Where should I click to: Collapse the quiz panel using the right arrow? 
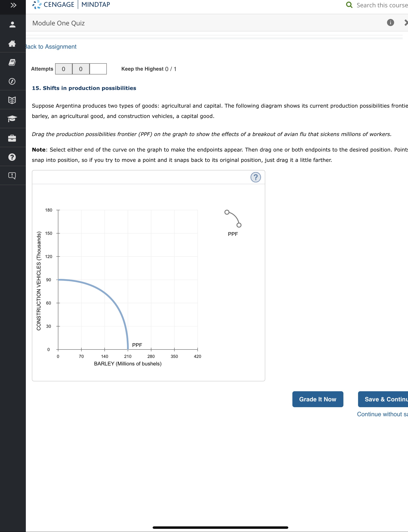406,23
